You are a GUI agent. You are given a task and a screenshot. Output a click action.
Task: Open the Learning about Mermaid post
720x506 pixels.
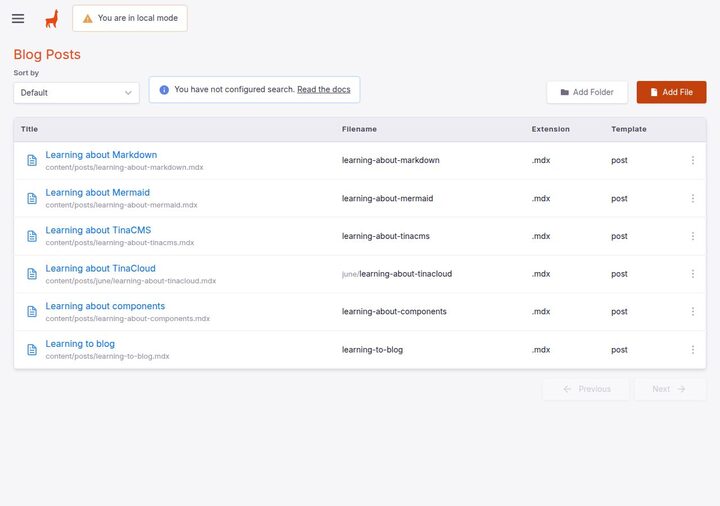(x=97, y=192)
